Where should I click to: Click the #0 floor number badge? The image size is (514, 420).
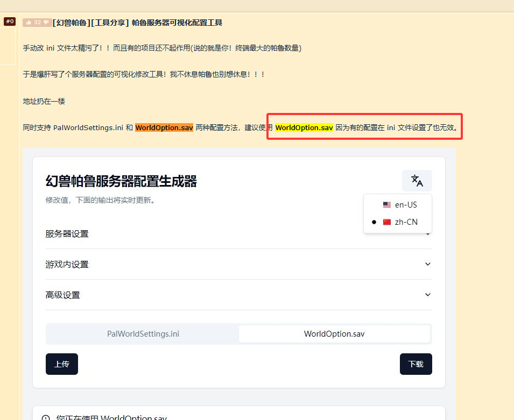coord(10,22)
